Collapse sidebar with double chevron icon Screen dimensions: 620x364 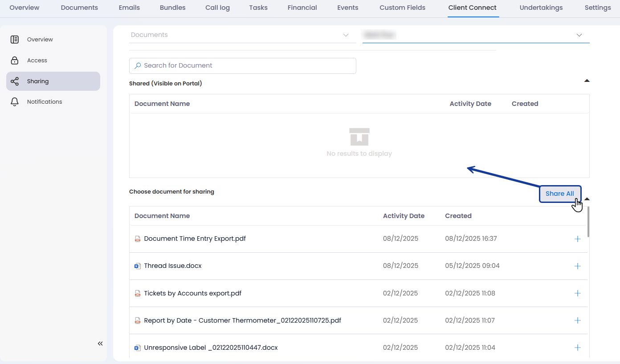[x=100, y=344]
